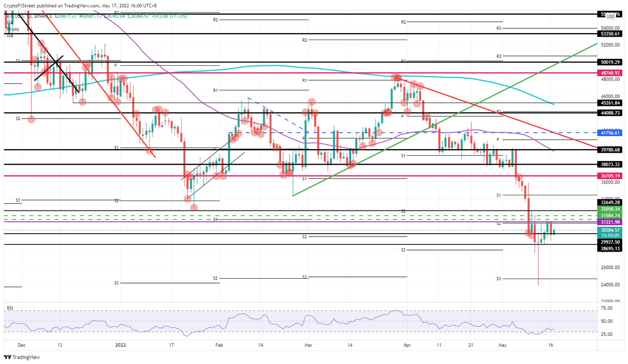628x364 pixels.
Task: Select the May label on the time axis
Action: (503, 345)
